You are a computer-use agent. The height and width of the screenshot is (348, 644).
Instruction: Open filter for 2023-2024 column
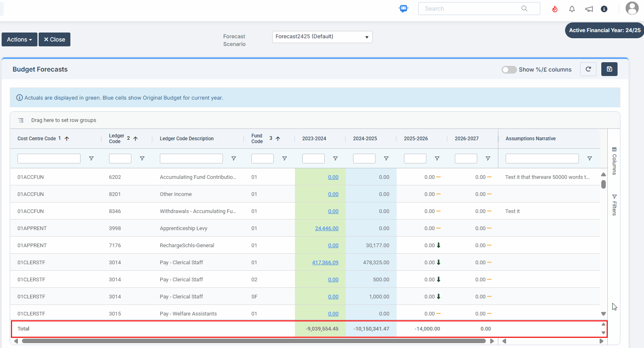(x=335, y=159)
